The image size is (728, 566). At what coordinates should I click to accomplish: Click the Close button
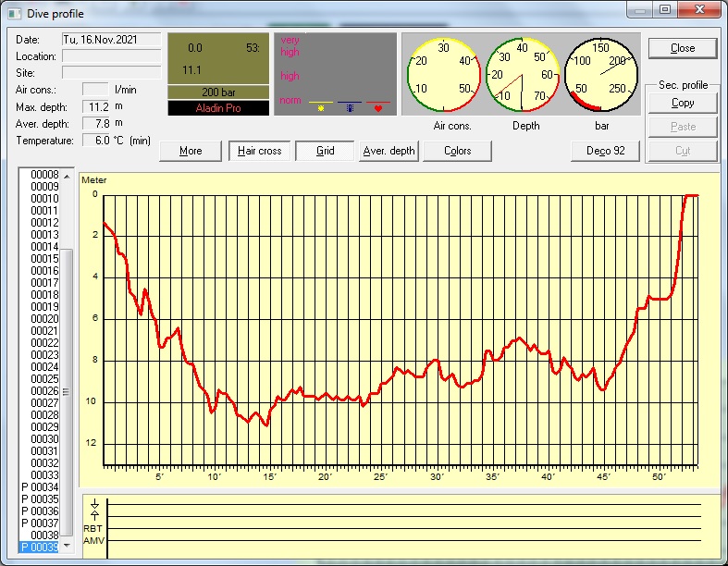tap(683, 48)
